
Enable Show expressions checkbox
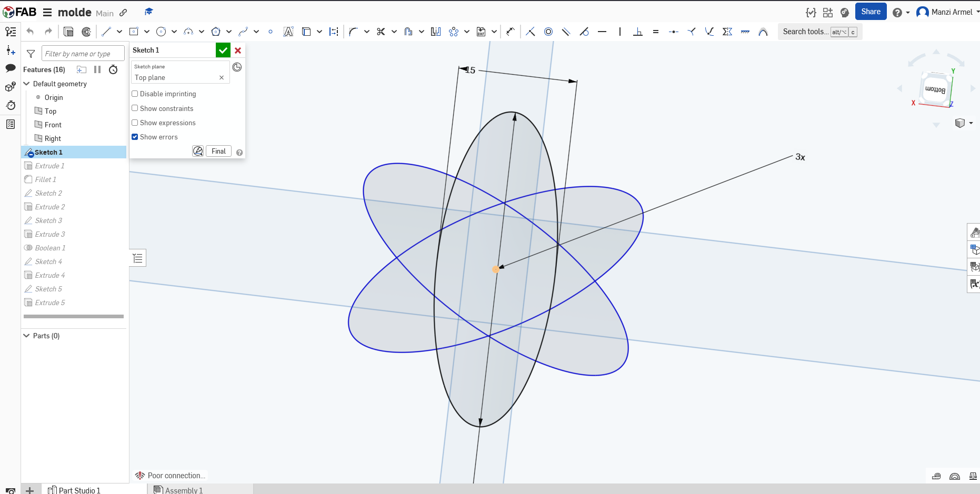[135, 123]
